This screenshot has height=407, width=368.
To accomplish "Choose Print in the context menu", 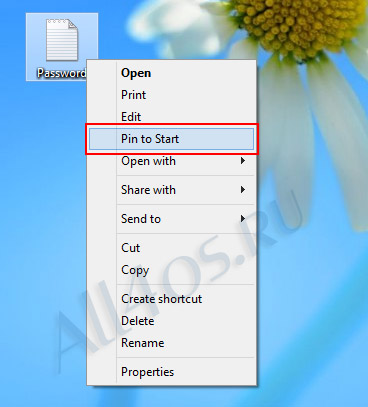I will coord(171,95).
